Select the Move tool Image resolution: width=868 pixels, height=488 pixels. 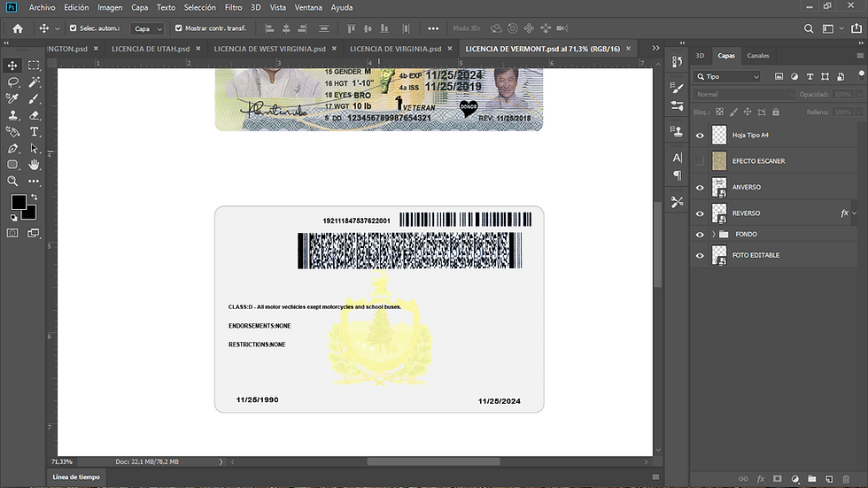pos(12,66)
